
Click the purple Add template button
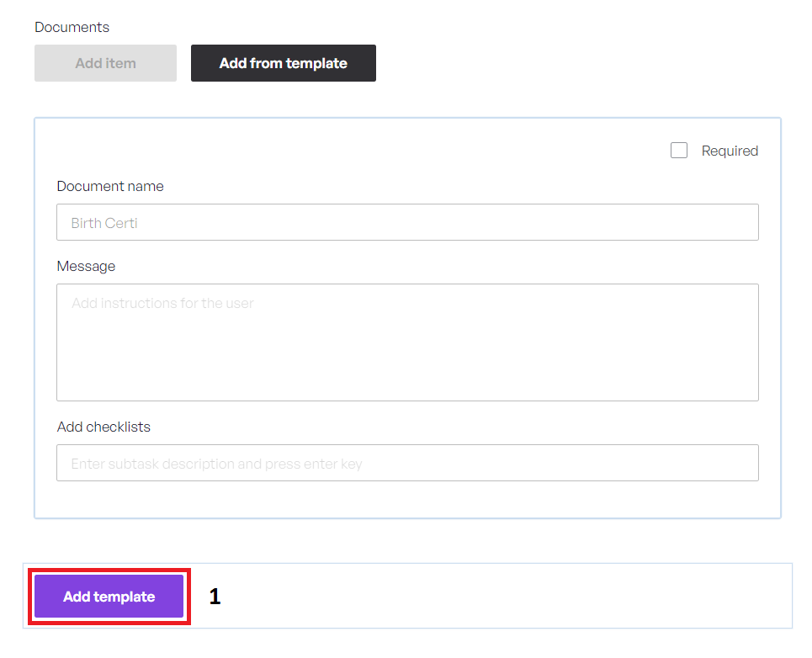tap(109, 597)
